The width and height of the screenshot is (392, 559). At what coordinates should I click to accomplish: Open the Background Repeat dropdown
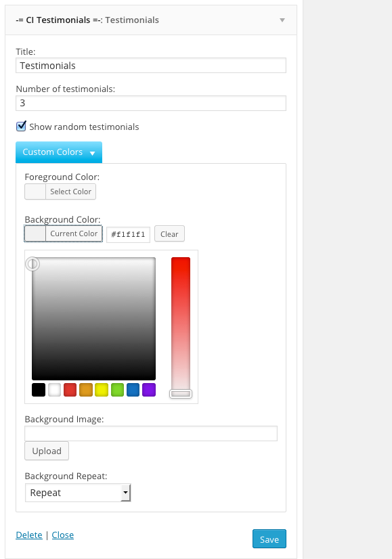pos(78,493)
